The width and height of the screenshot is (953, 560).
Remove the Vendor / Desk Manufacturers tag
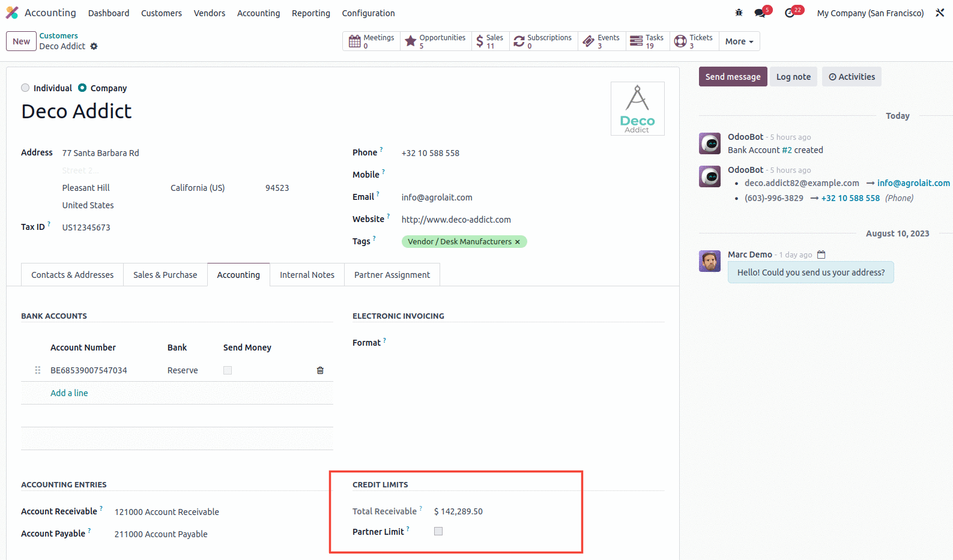(517, 242)
